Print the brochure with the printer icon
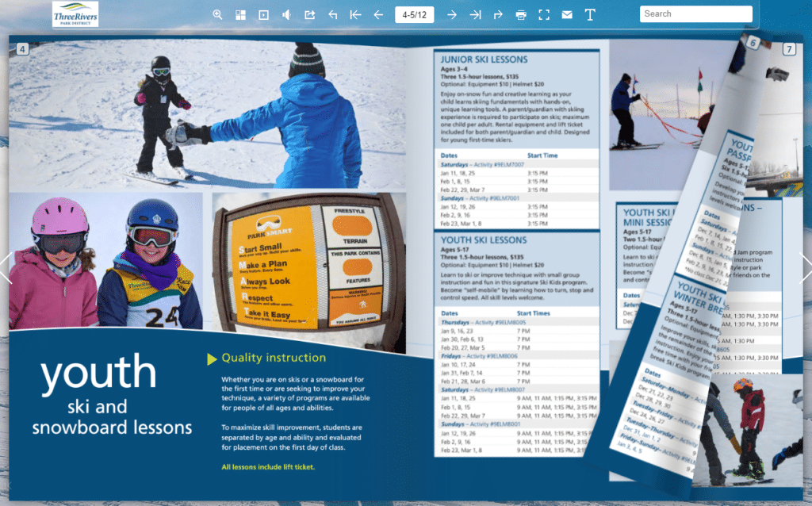The image size is (812, 506). (521, 14)
